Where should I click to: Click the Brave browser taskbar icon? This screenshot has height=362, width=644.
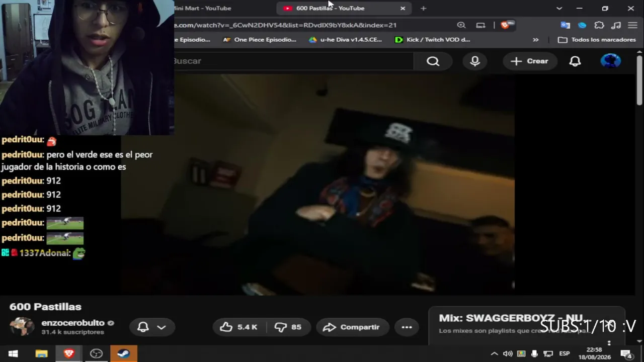tap(69, 353)
